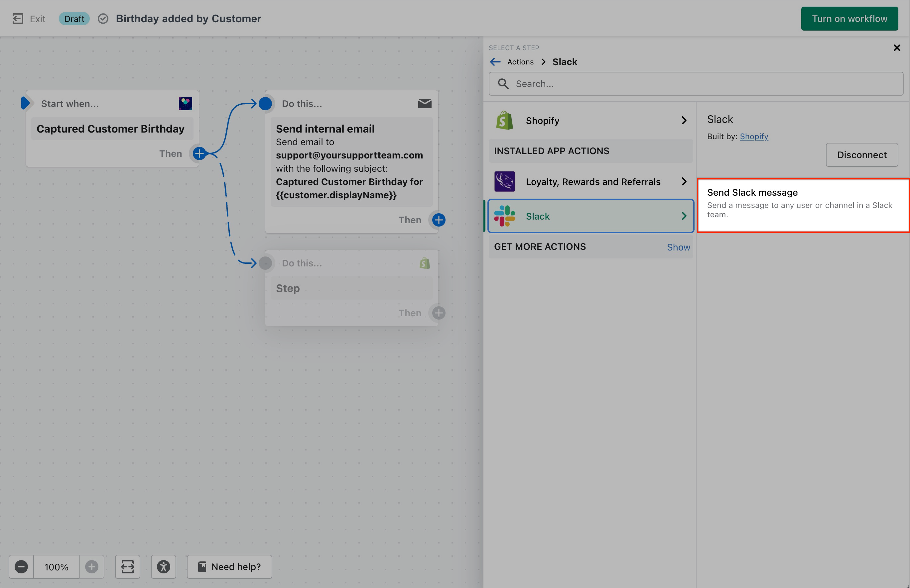Click the Exit label text

[38, 19]
